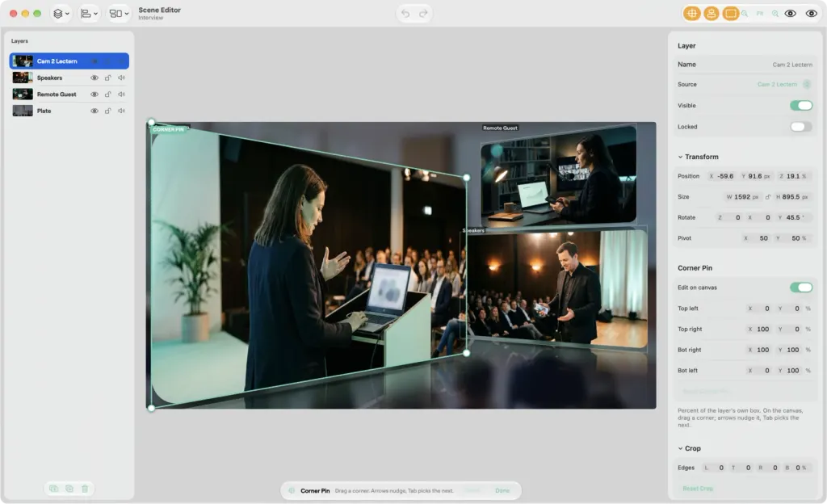Click the Top right X value 100
Viewport: 827px width, 504px height.
click(x=758, y=329)
